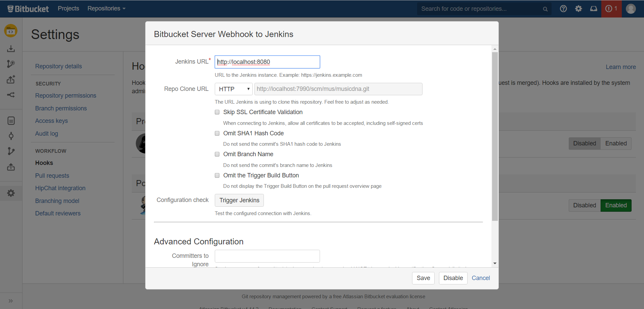
Task: Open the HTTP protocol dropdown
Action: tap(234, 89)
